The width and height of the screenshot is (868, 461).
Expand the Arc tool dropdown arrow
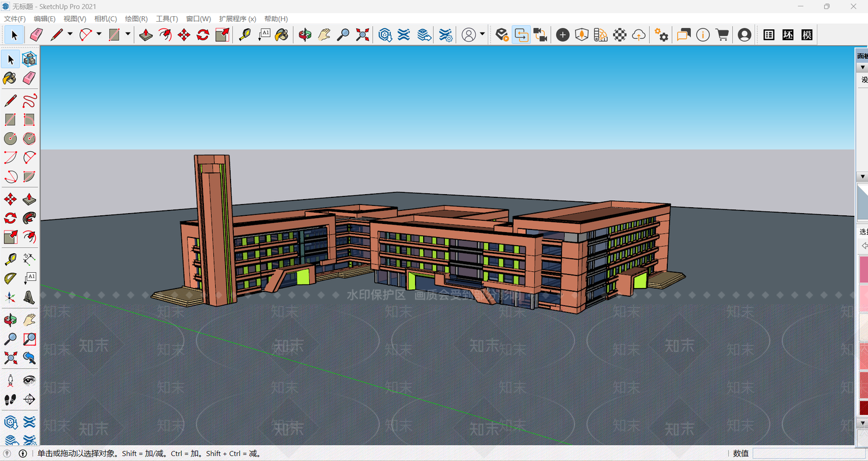click(99, 34)
